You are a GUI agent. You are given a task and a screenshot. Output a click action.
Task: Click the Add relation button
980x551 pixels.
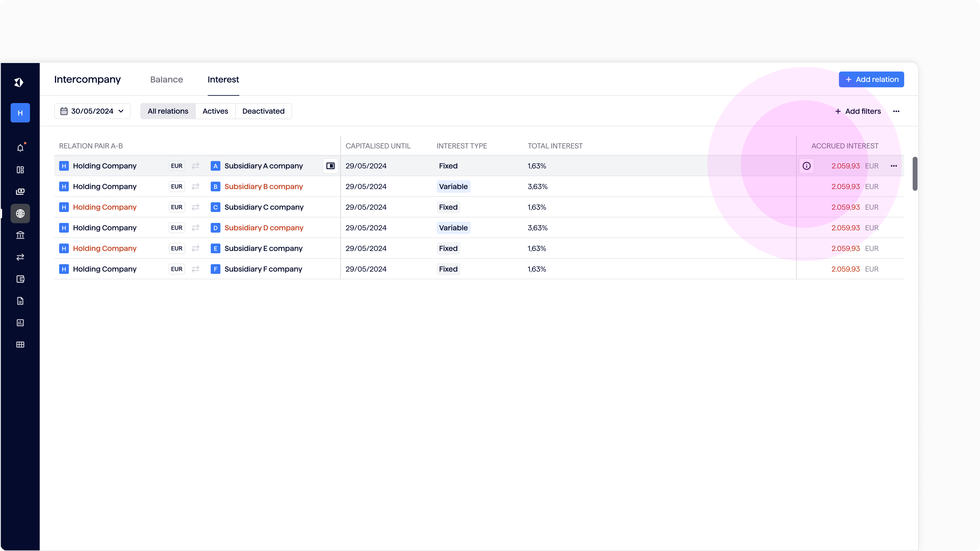pos(871,80)
